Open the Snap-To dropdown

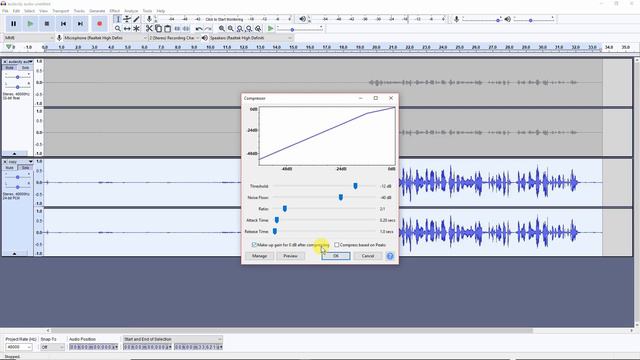[52, 347]
